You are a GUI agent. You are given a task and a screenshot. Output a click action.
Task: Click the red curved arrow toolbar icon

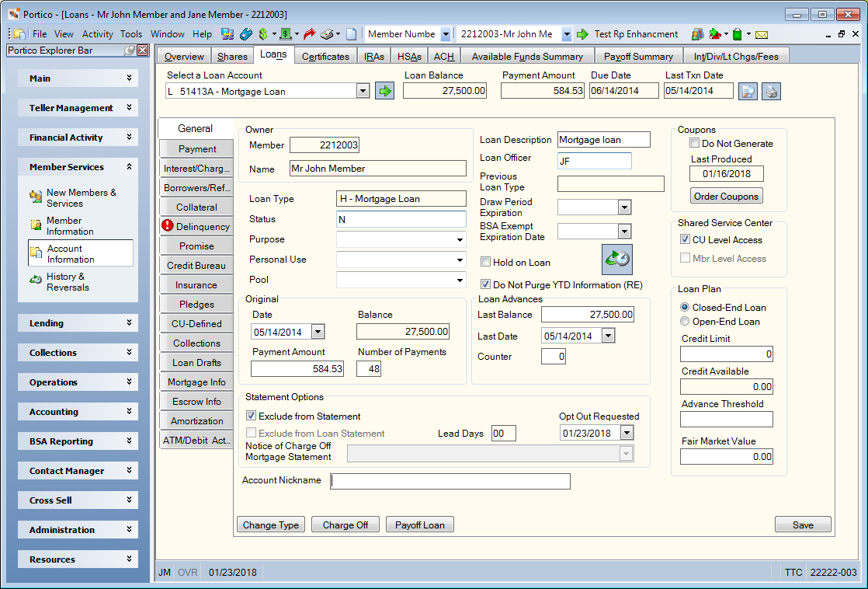pos(310,34)
